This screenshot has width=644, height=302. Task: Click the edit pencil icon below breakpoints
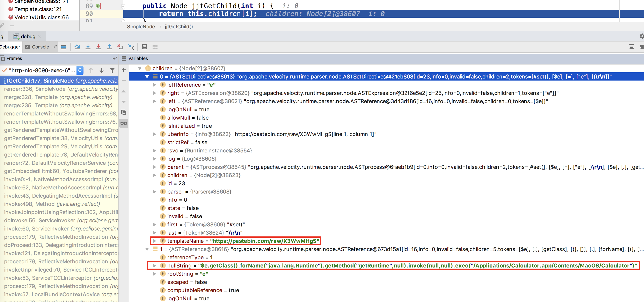pyautogui.click(x=2, y=25)
